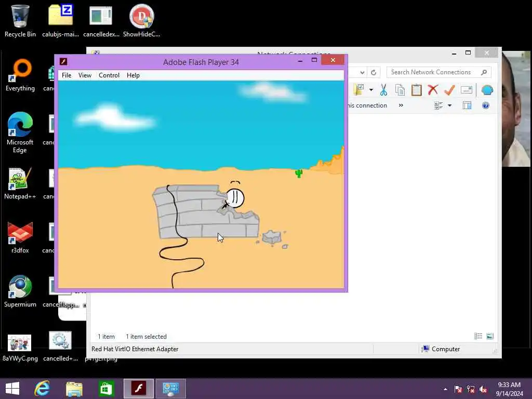
Task: Show hidden tray icons arrow
Action: click(x=445, y=389)
